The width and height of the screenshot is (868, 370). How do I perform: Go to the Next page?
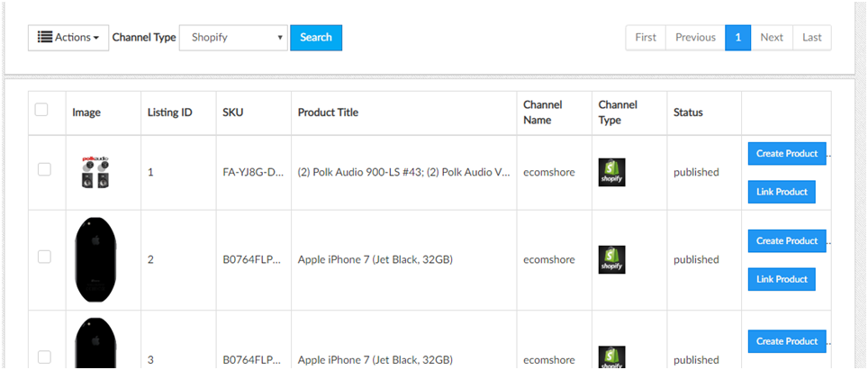point(772,38)
